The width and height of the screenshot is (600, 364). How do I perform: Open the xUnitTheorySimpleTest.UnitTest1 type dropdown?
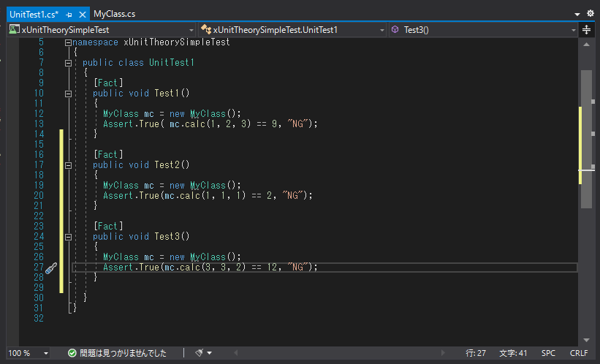click(381, 30)
